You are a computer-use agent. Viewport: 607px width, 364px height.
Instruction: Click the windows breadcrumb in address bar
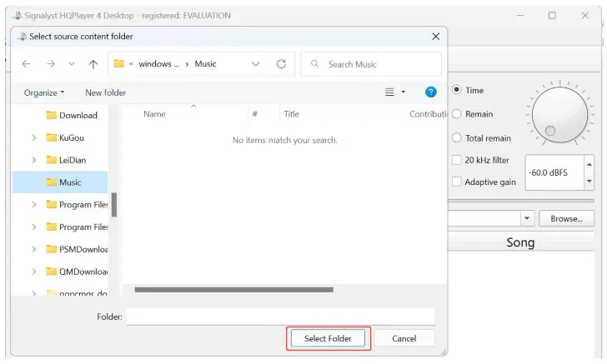pyautogui.click(x=158, y=64)
